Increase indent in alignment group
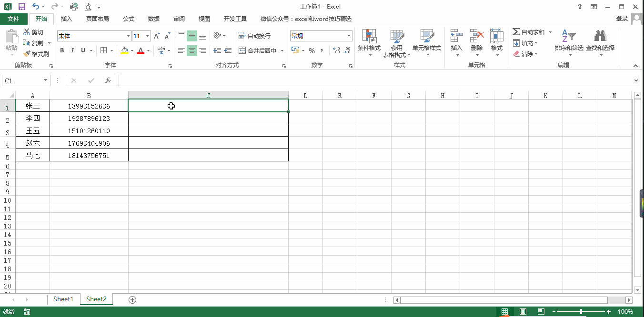The width and height of the screenshot is (644, 317). [228, 50]
